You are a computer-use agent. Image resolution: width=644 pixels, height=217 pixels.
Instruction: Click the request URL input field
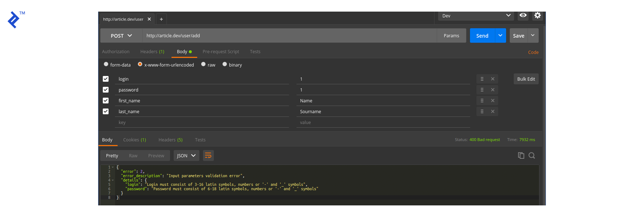[x=288, y=36]
